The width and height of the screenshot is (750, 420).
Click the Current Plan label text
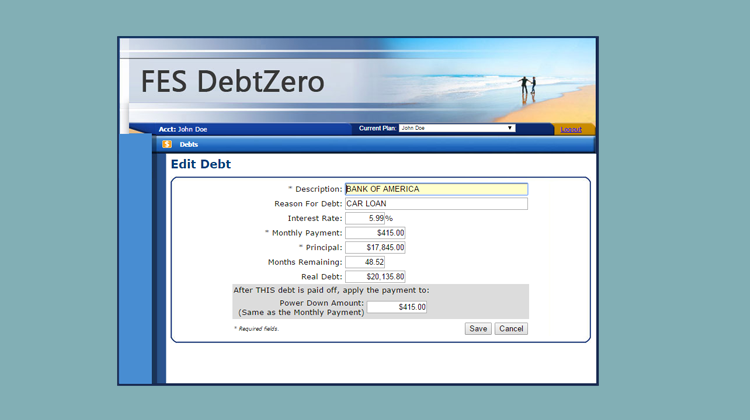pyautogui.click(x=377, y=128)
